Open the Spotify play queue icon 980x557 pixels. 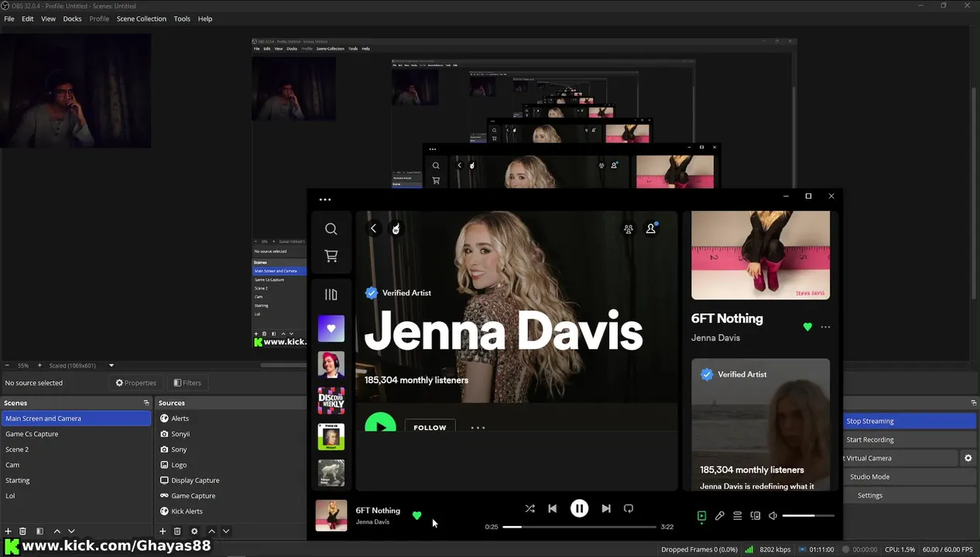737,516
